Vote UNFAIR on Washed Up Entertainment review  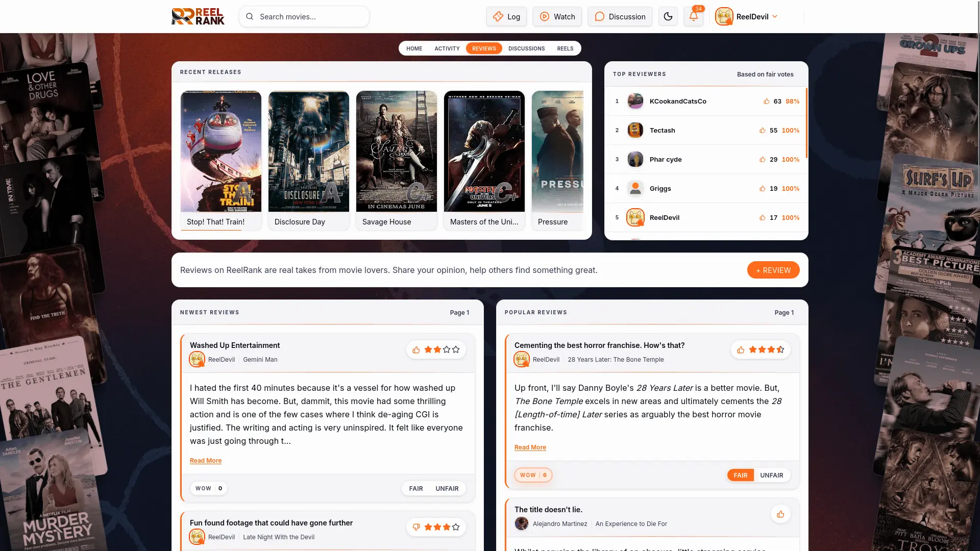tap(447, 488)
